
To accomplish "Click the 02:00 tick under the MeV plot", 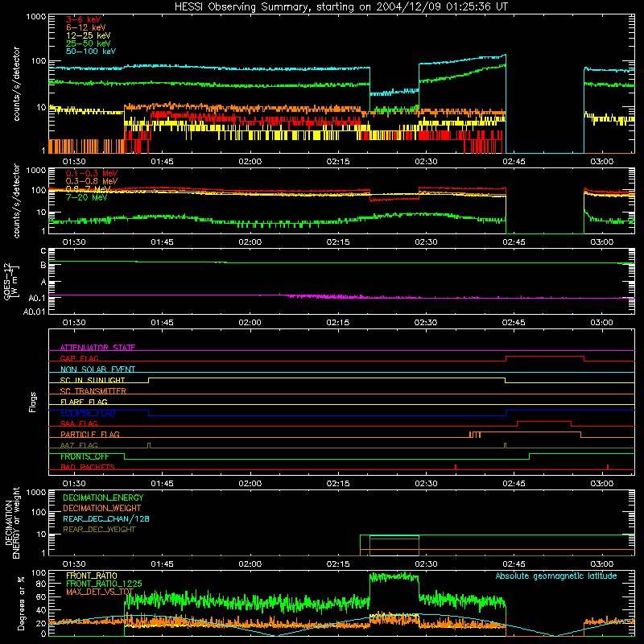I will (250, 242).
